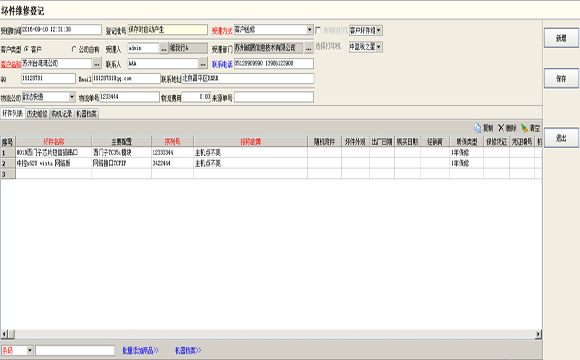Open the 批量添加商品>> link
Screen dimensions: 580x360
[140, 350]
